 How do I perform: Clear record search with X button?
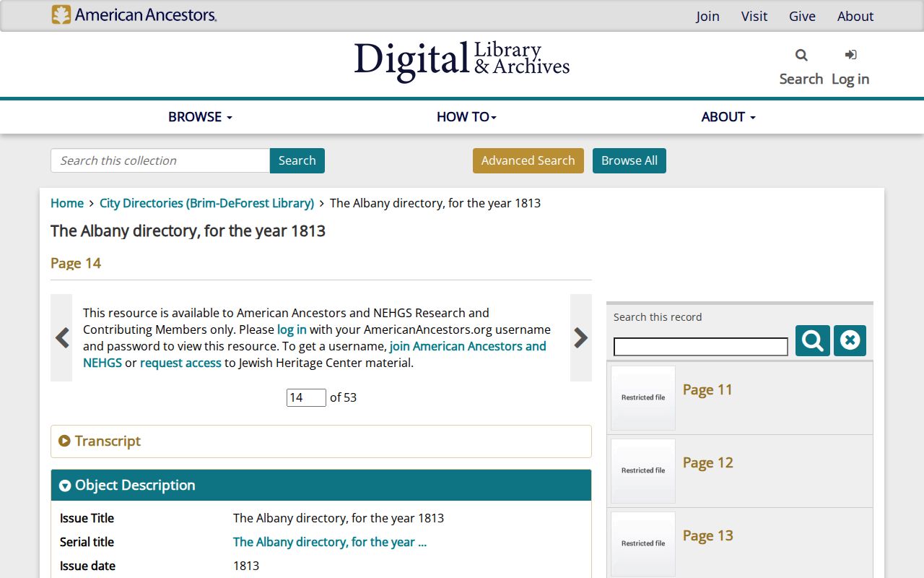[850, 340]
